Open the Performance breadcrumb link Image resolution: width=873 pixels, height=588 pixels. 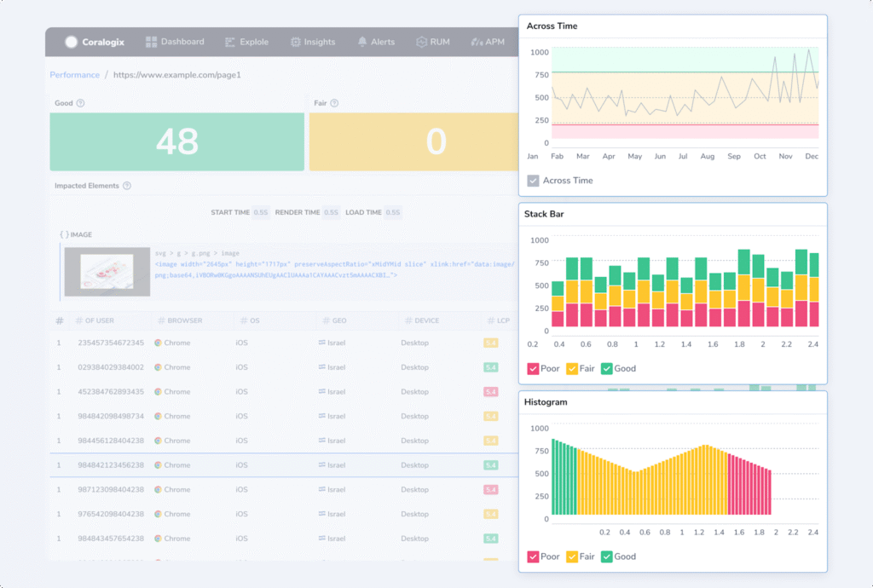click(x=75, y=75)
